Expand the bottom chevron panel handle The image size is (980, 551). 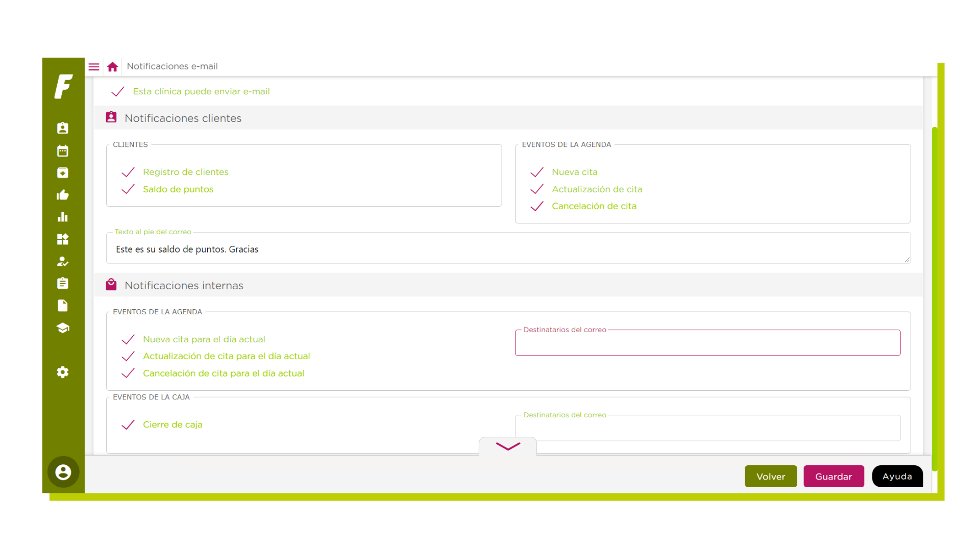point(508,446)
